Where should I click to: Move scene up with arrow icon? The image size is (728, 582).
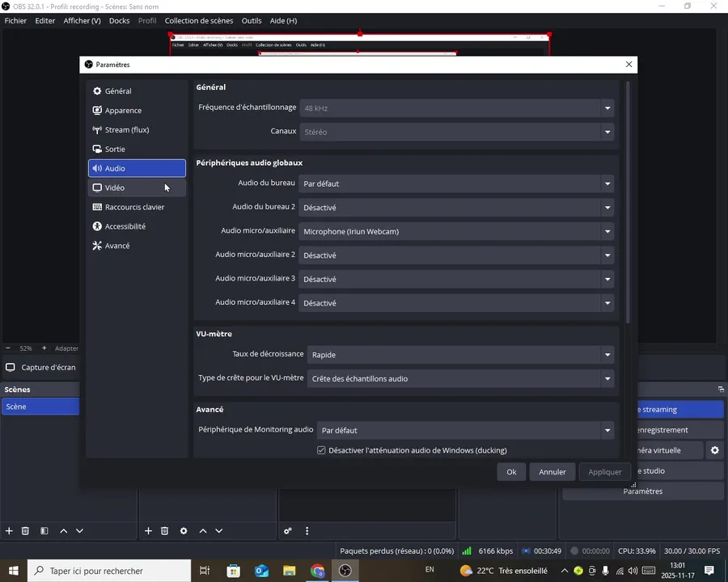64,531
